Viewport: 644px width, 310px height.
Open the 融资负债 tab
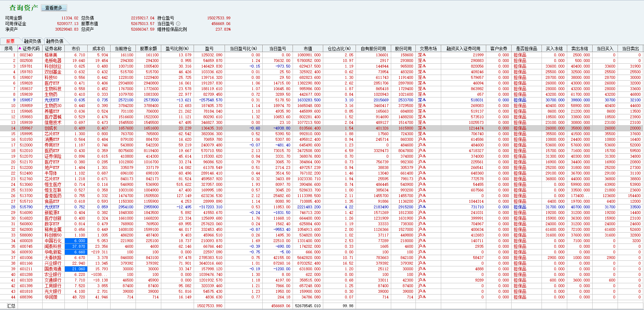click(x=33, y=41)
